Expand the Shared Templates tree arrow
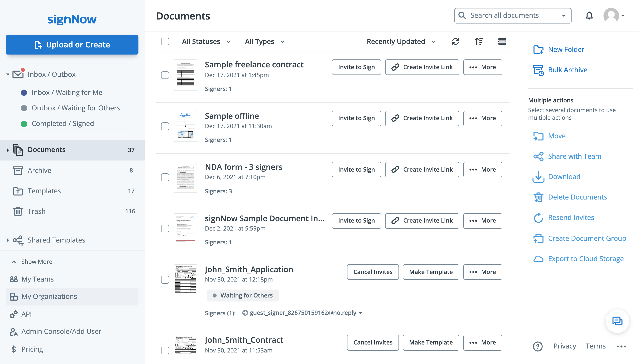The width and height of the screenshot is (639, 364). [8, 240]
